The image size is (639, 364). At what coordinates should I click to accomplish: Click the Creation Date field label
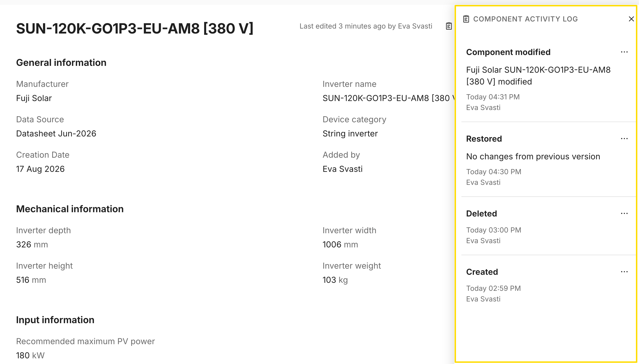tap(43, 155)
